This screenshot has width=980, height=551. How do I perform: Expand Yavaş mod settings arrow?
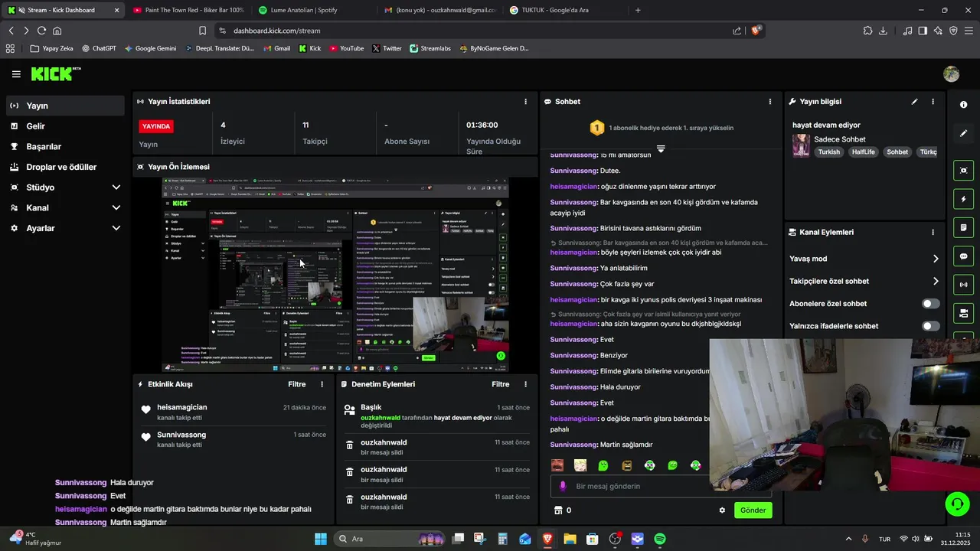point(936,259)
